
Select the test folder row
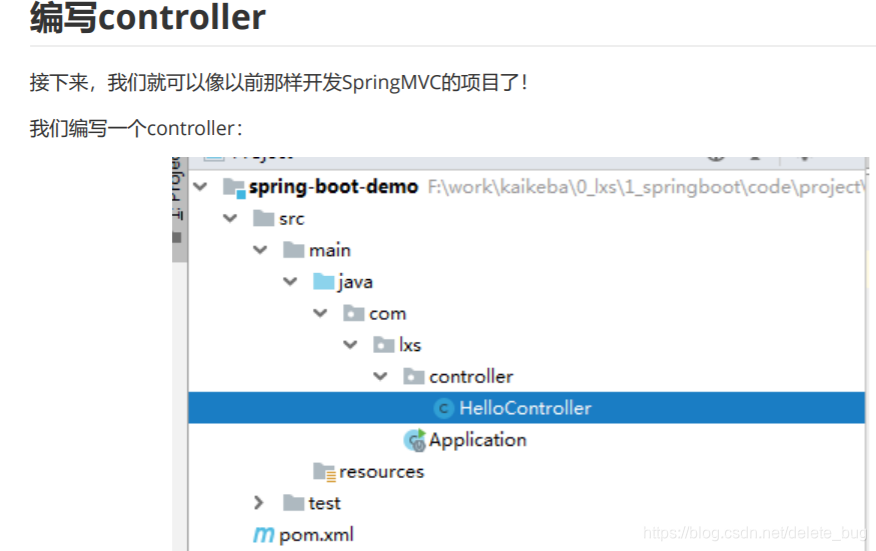[526, 503]
